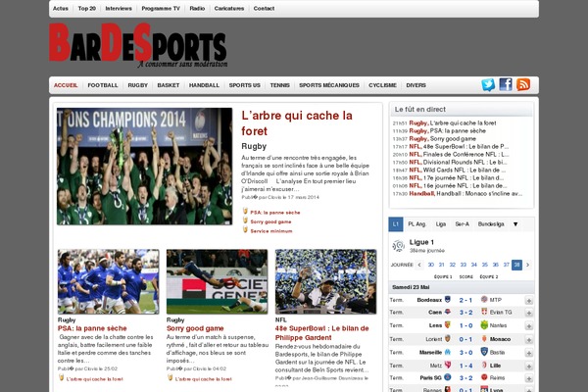Open Programme TV in top bar
The height and width of the screenshot is (392, 588).
click(161, 8)
